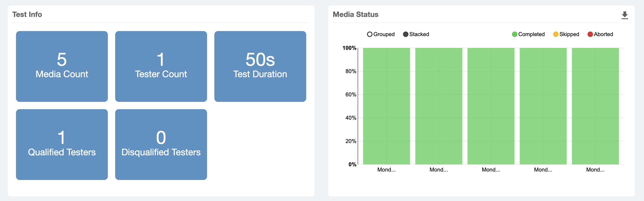Click the Media Status panel title
The width and height of the screenshot is (644, 201).
point(356,14)
